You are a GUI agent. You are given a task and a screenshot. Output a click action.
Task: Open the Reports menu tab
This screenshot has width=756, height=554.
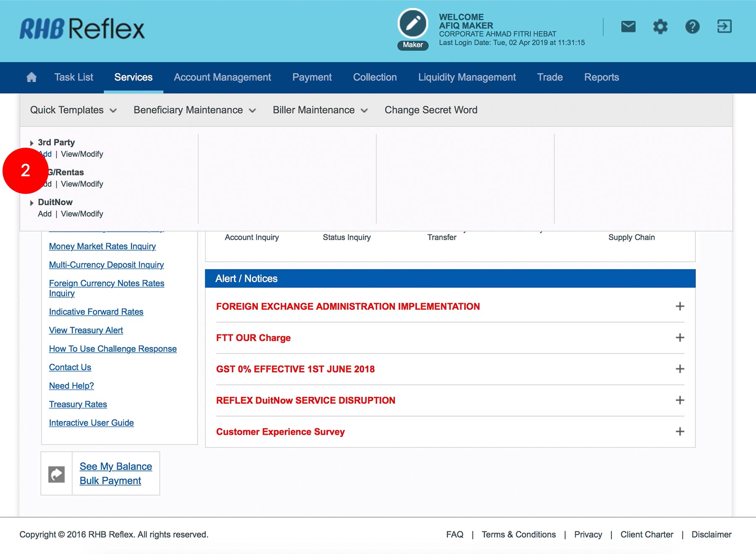(601, 77)
